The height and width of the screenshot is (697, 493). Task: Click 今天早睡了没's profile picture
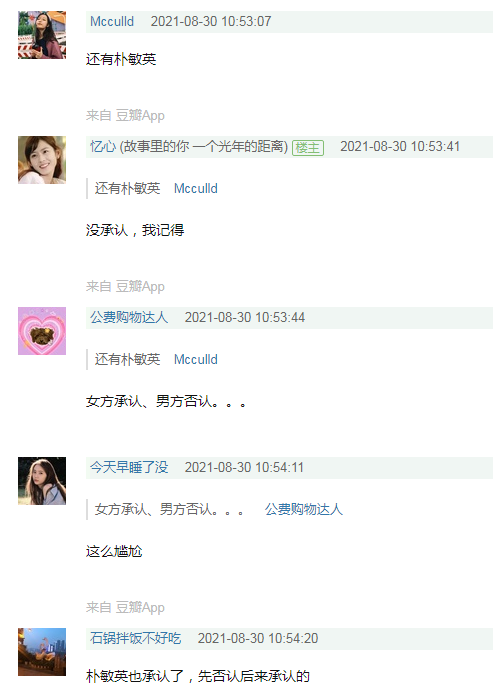pyautogui.click(x=42, y=481)
